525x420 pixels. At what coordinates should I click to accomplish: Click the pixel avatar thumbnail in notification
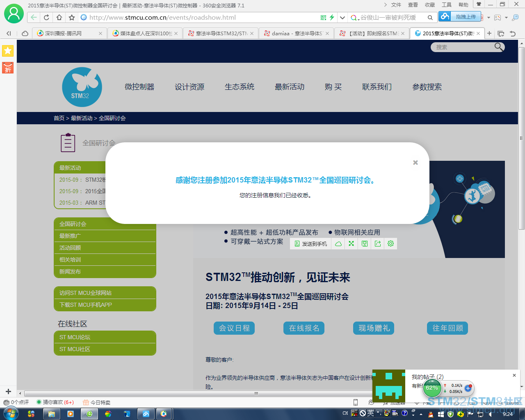pos(389,386)
